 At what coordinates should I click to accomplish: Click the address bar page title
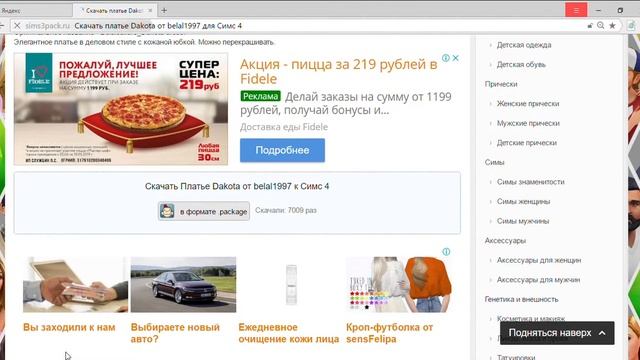(158, 26)
